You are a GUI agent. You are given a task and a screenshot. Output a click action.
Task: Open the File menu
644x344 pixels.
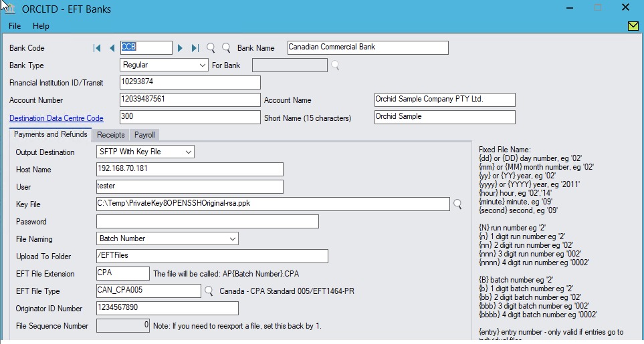coord(14,26)
